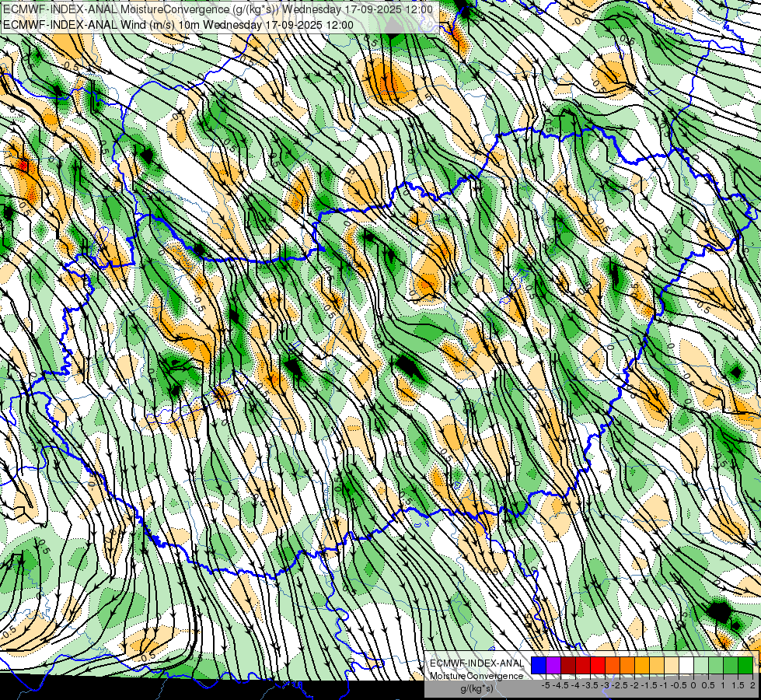Click the blue legend color box
Screen dimensions: 761x700
click(539, 666)
